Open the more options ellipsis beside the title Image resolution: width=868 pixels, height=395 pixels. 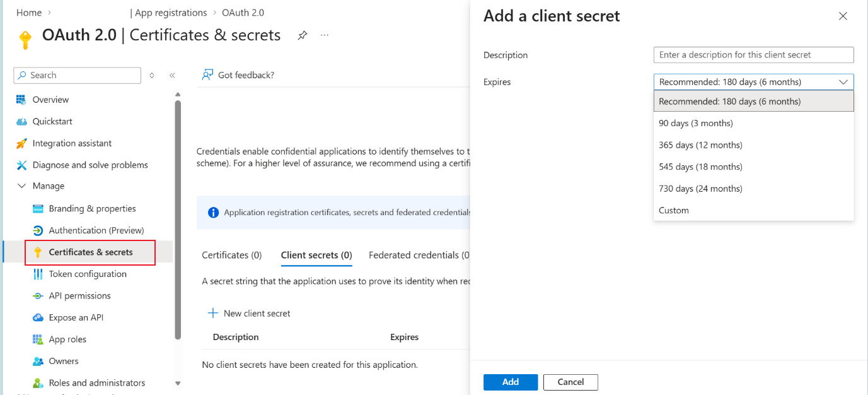(325, 35)
